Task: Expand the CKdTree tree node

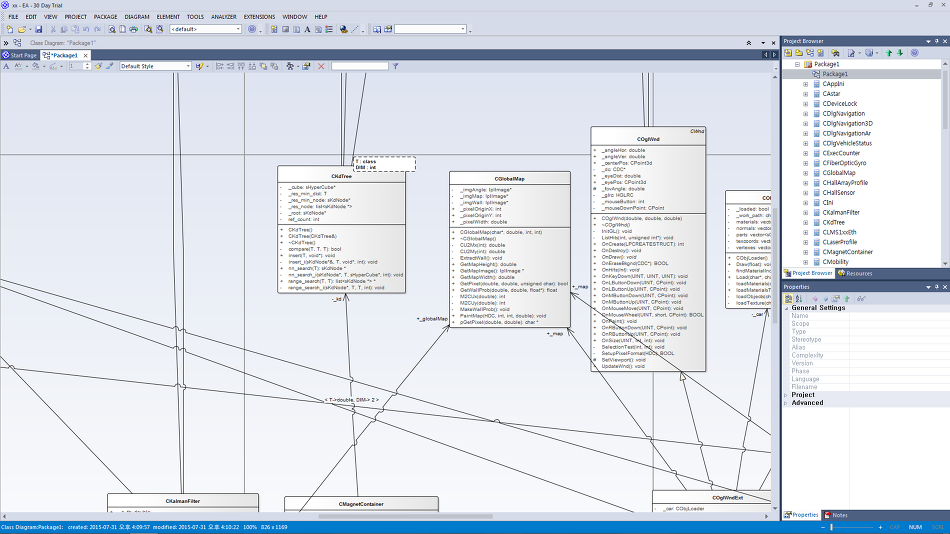Action: coord(805,222)
